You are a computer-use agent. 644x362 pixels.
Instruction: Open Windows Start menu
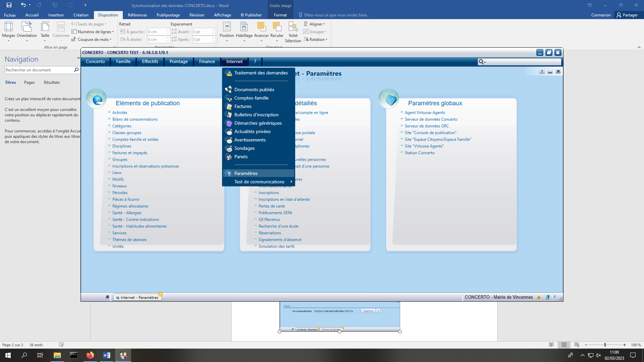(8, 355)
